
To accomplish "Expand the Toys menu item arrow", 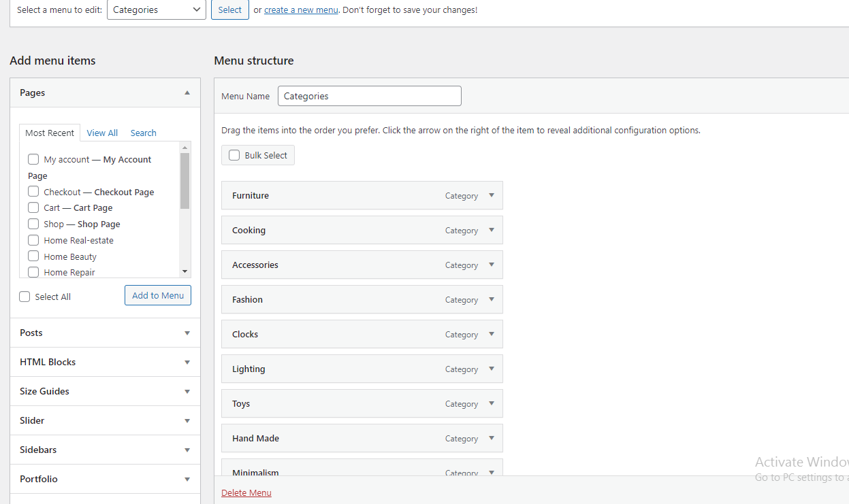I will coord(492,403).
